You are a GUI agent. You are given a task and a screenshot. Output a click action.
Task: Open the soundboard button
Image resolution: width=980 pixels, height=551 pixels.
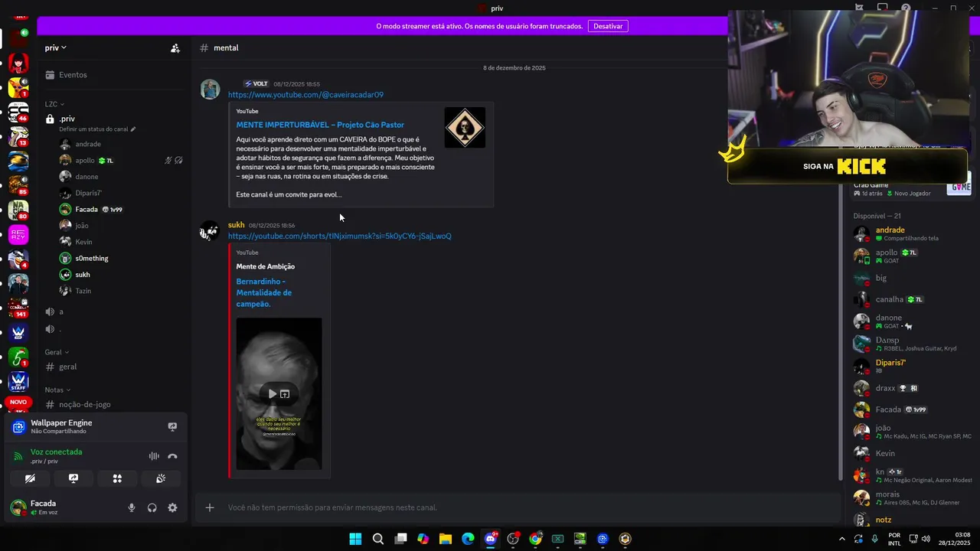pyautogui.click(x=161, y=478)
